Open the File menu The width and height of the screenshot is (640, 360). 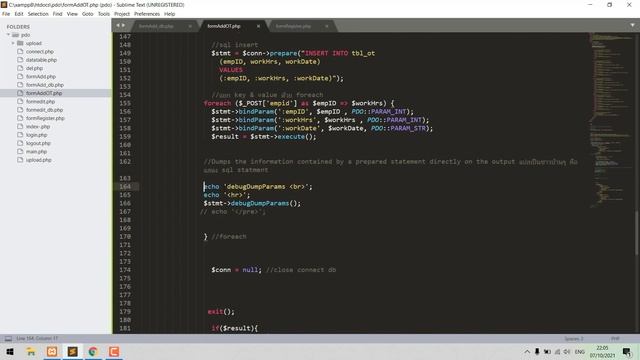pos(6,14)
